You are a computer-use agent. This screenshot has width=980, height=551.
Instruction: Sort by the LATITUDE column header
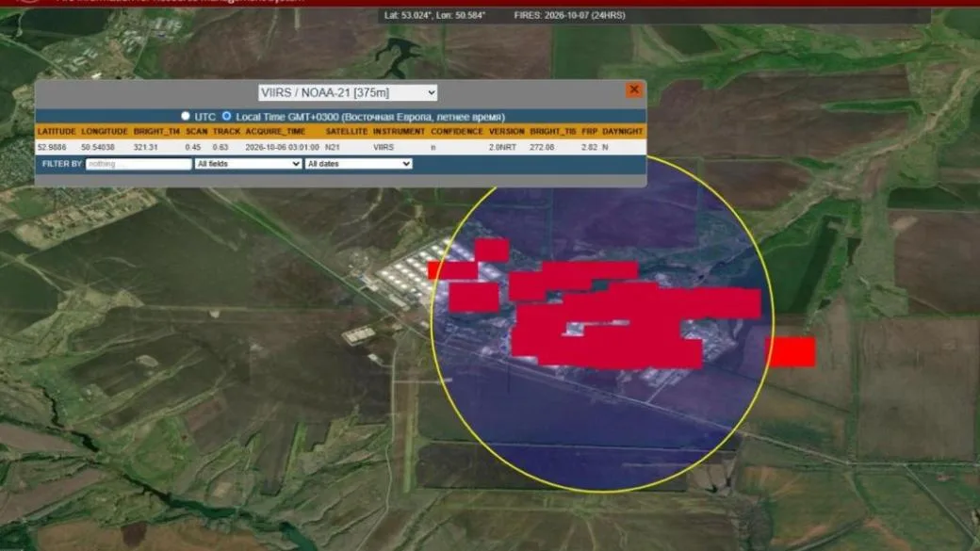(x=57, y=131)
